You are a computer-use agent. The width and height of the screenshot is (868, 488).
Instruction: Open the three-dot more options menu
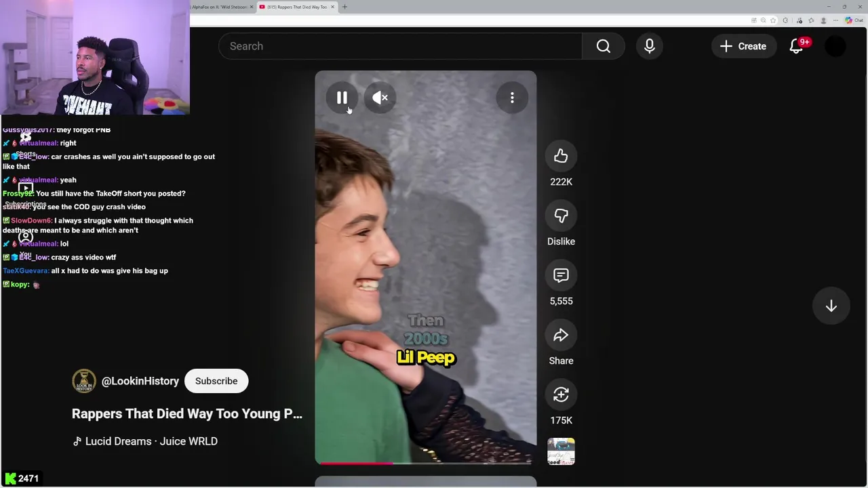click(x=512, y=98)
